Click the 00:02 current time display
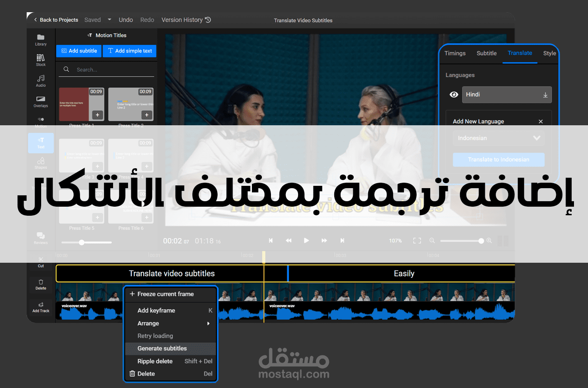The height and width of the screenshot is (388, 588). tap(176, 241)
